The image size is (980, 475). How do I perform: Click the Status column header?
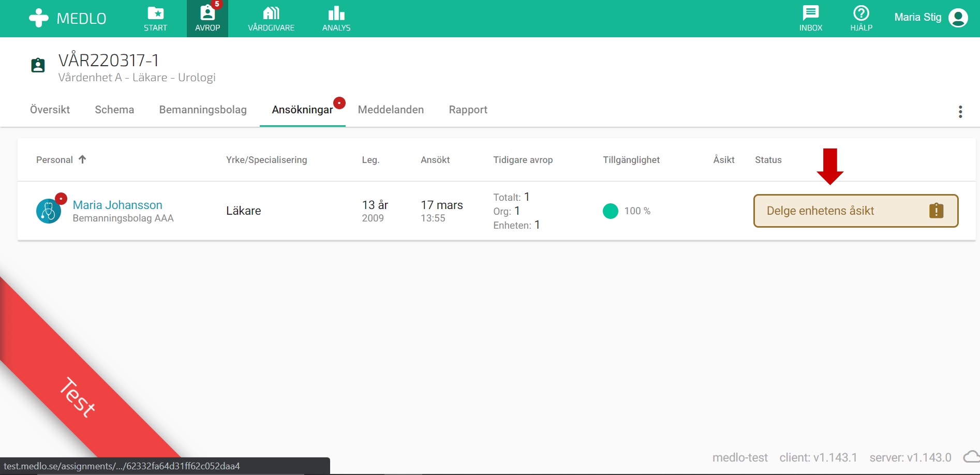pos(768,160)
